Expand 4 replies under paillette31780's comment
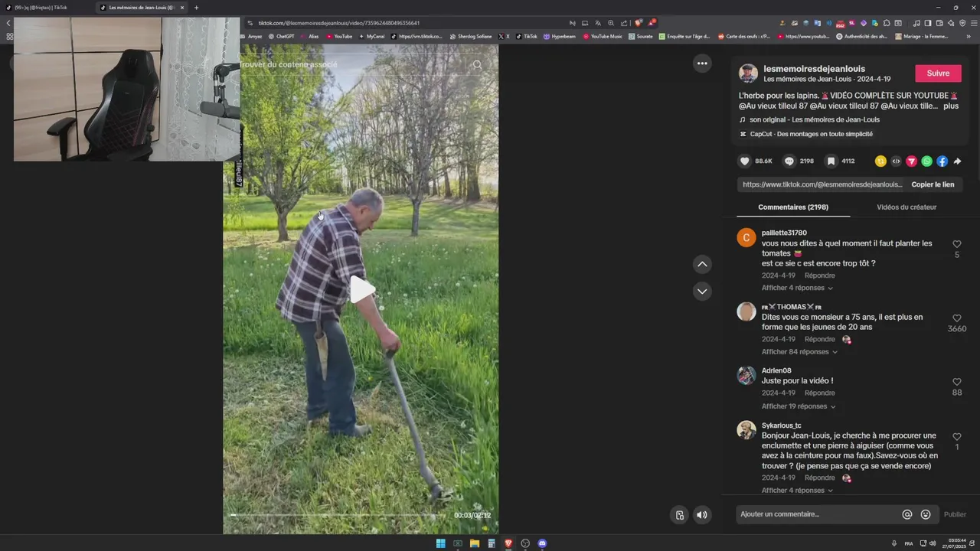This screenshot has height=551, width=980. [x=797, y=288]
